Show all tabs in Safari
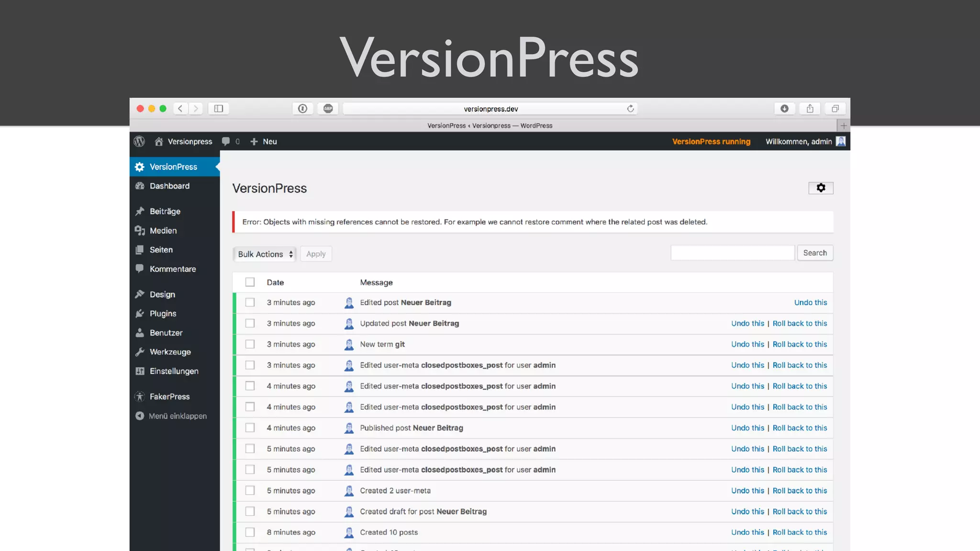980x551 pixels. click(835, 109)
